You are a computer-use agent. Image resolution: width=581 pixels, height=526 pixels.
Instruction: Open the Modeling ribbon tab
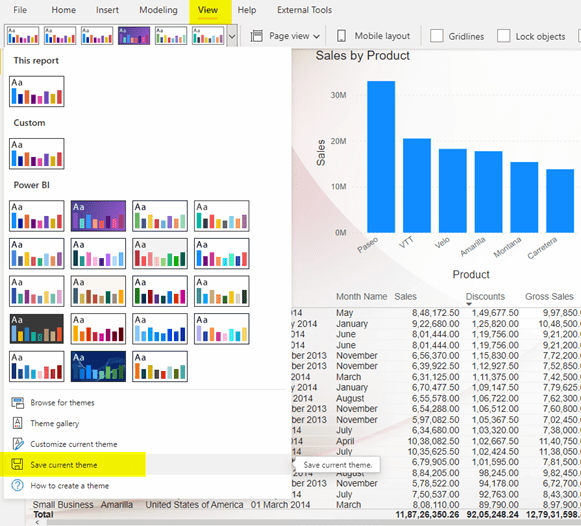tap(158, 10)
